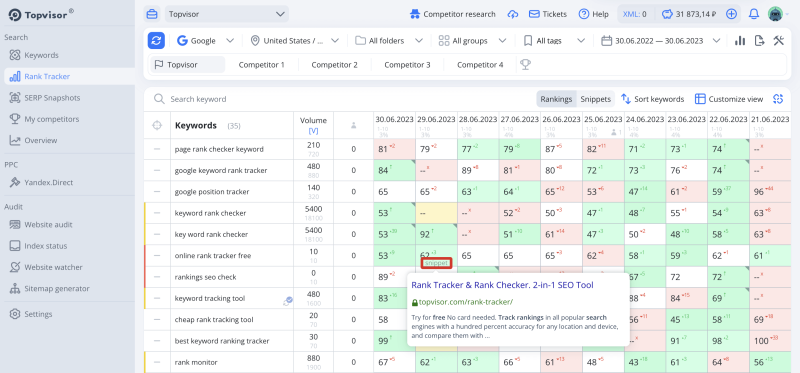This screenshot has height=373, width=800.
Task: Click the target crosshair header icon
Action: pyautogui.click(x=157, y=126)
